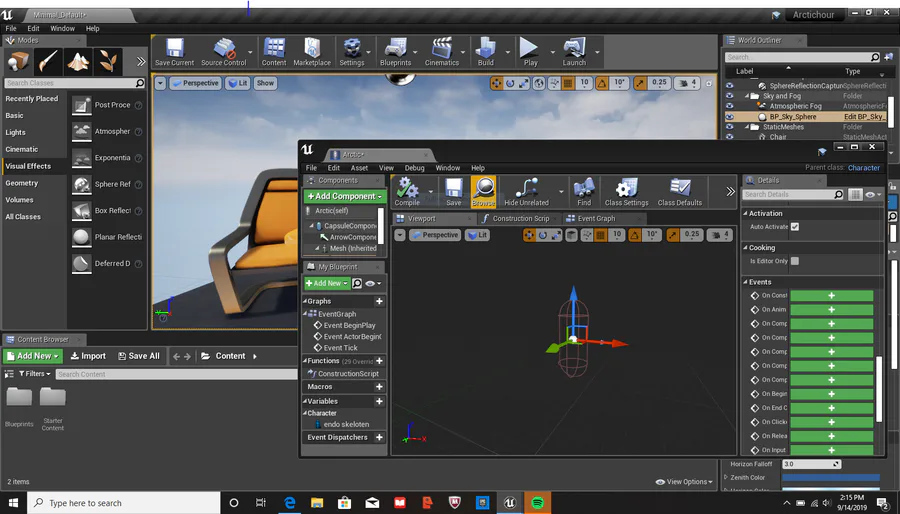
Task: Select the Landscape mode icon
Action: tap(78, 61)
